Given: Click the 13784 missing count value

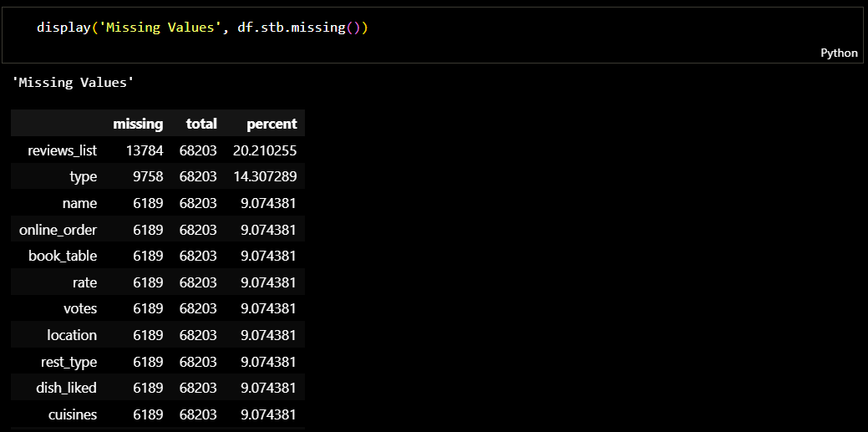Looking at the screenshot, I should (144, 150).
